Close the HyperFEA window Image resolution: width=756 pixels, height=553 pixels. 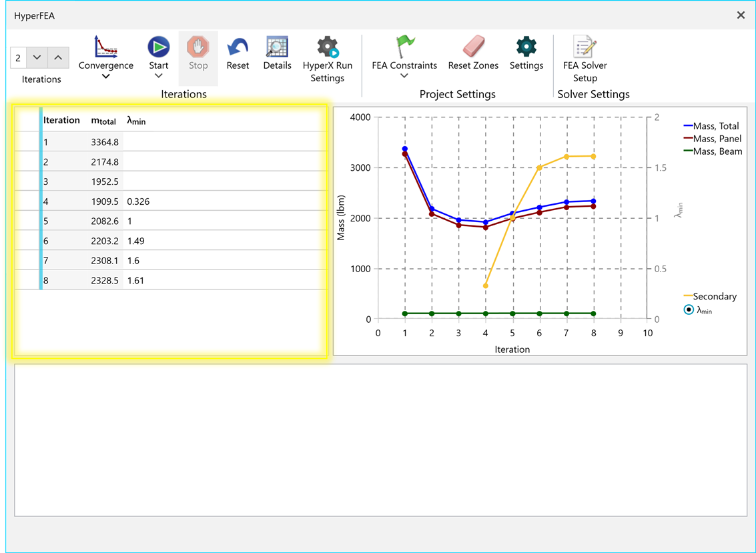tap(741, 15)
